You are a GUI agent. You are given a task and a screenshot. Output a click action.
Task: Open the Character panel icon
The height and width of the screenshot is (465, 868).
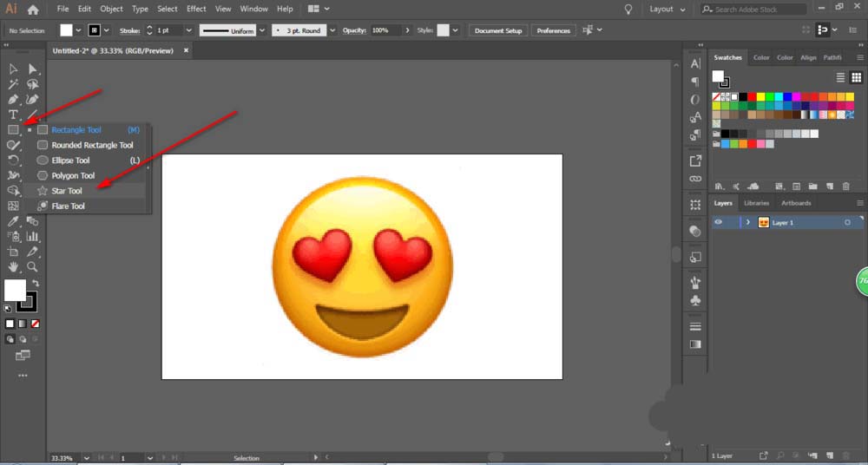tap(695, 64)
